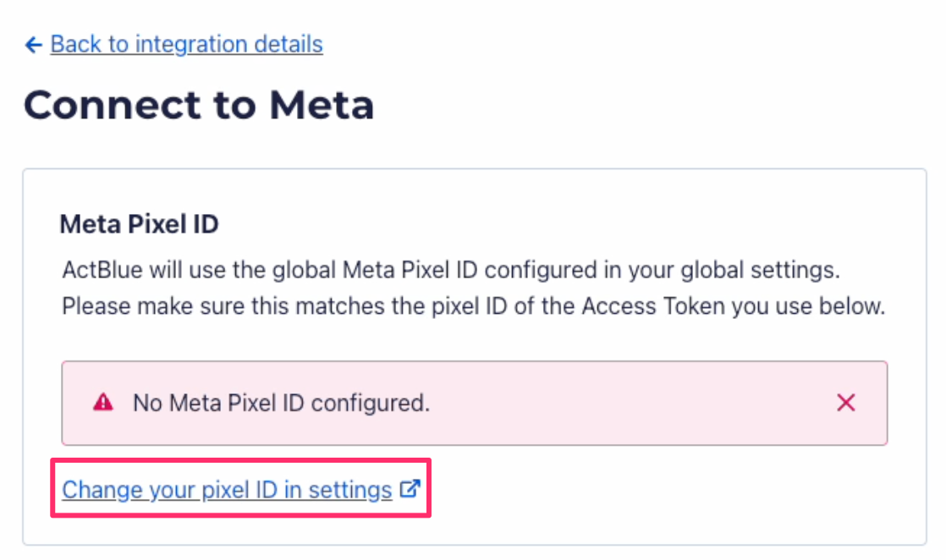Click the word configured in the alert message
This screenshot has width=946, height=560.
tap(369, 404)
